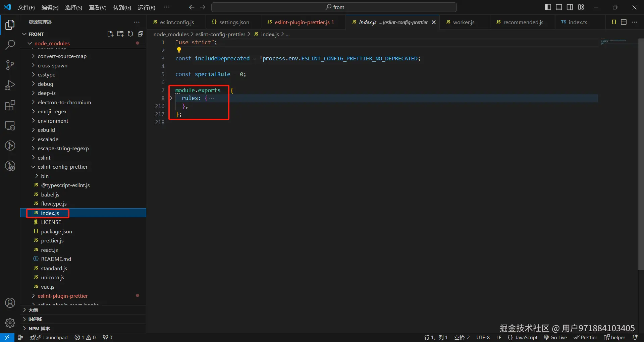Go forward in navigation history
The width and height of the screenshot is (644, 342).
tap(203, 7)
